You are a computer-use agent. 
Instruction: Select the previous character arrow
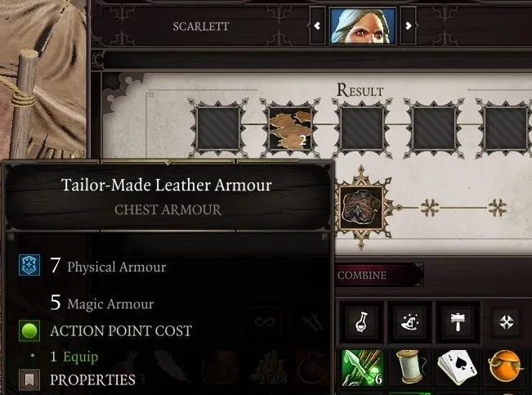coord(317,26)
